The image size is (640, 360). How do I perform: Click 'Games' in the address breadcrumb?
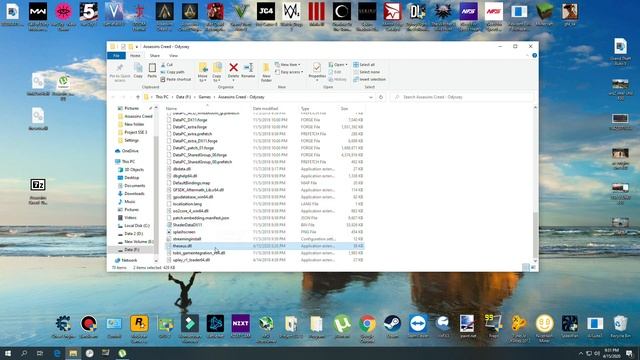[x=205, y=97]
